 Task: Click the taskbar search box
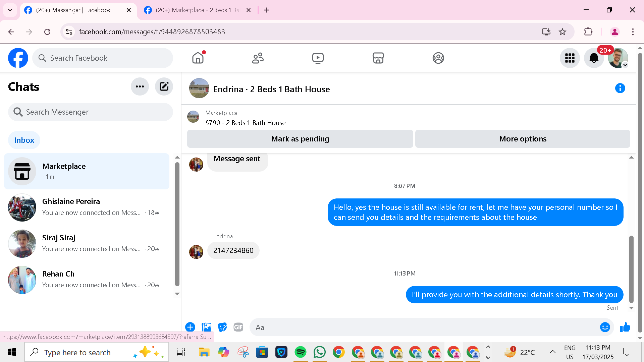coord(97,352)
